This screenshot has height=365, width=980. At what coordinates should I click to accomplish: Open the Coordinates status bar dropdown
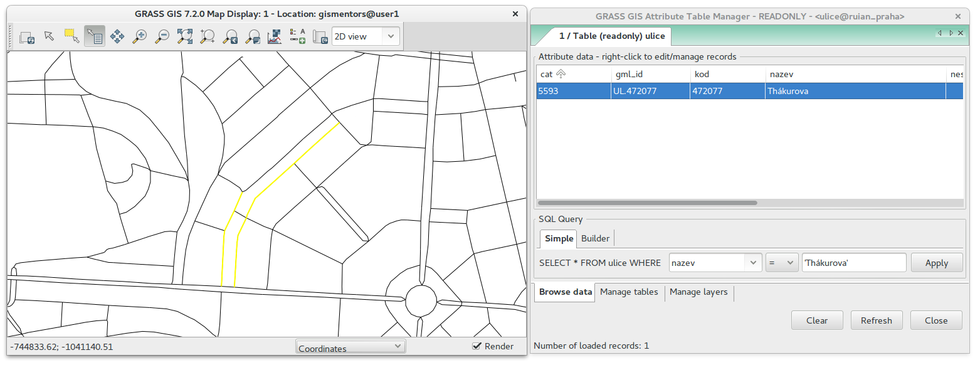pos(350,347)
